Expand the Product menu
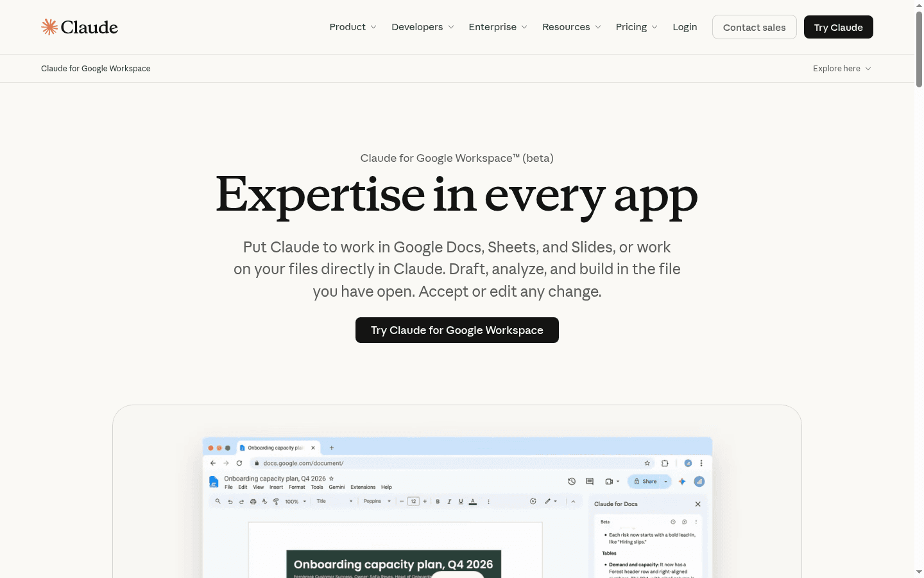 (353, 27)
